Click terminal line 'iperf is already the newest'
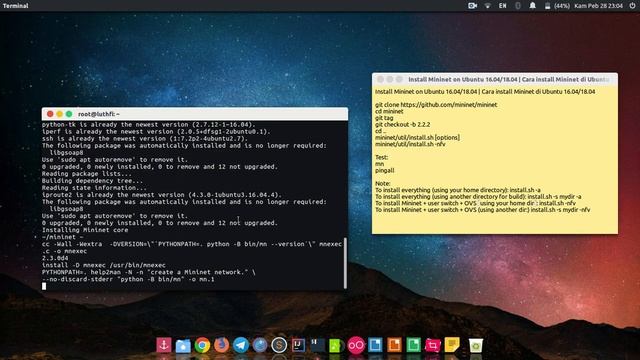 pyautogui.click(x=156, y=131)
